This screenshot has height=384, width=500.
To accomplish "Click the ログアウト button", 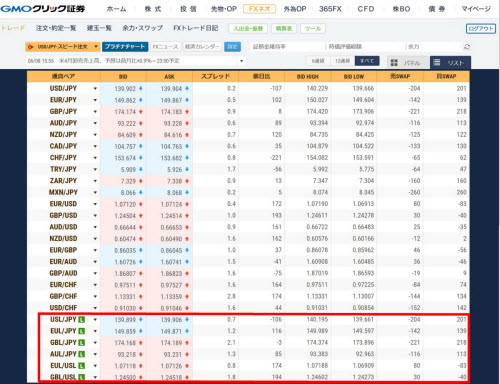I will click(481, 29).
